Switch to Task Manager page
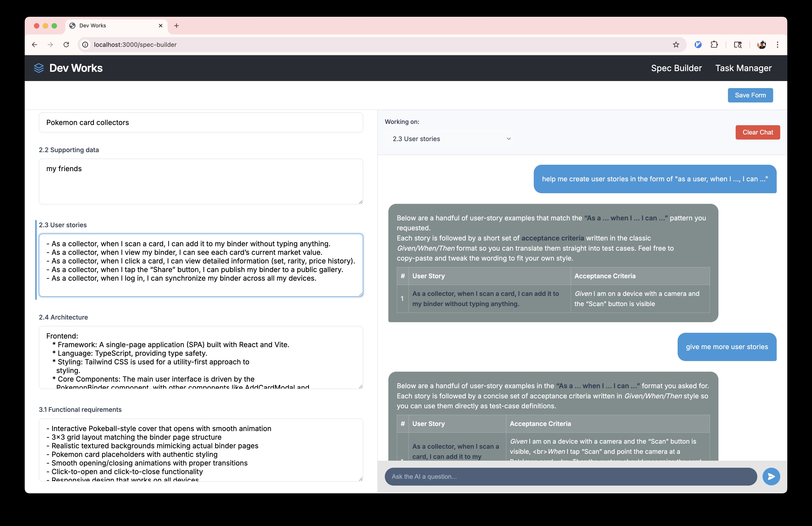The image size is (812, 526). click(x=743, y=68)
